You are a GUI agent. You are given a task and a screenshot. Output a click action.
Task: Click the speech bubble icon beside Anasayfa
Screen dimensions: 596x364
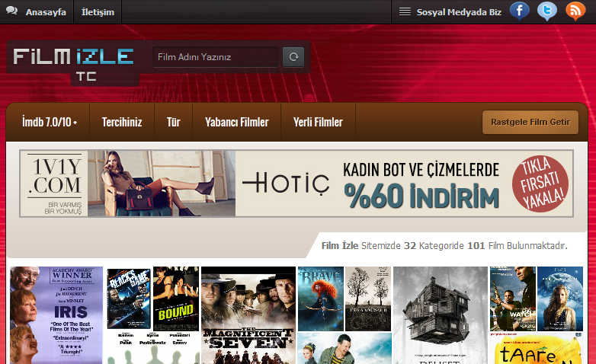(x=11, y=11)
